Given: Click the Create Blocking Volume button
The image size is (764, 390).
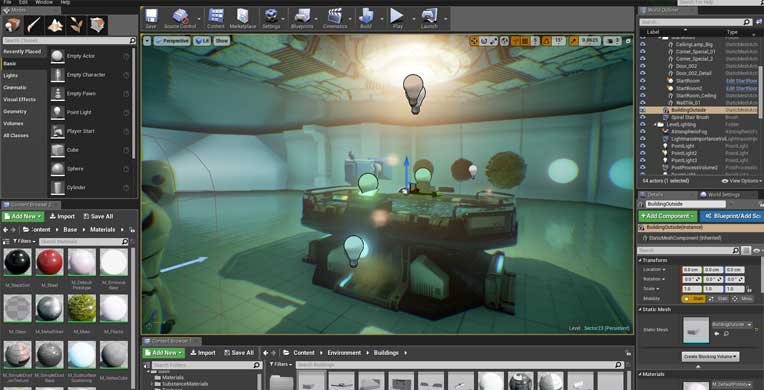Looking at the screenshot, I should (710, 356).
